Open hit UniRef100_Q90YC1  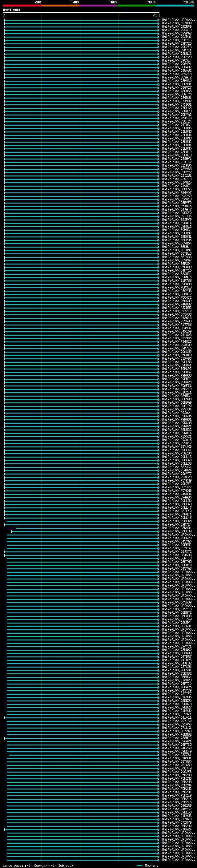[177, 646]
